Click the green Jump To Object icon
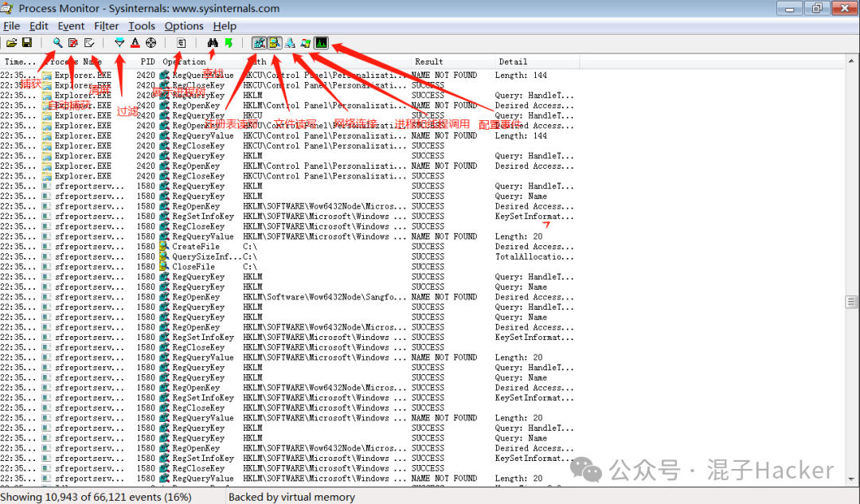 click(x=229, y=43)
